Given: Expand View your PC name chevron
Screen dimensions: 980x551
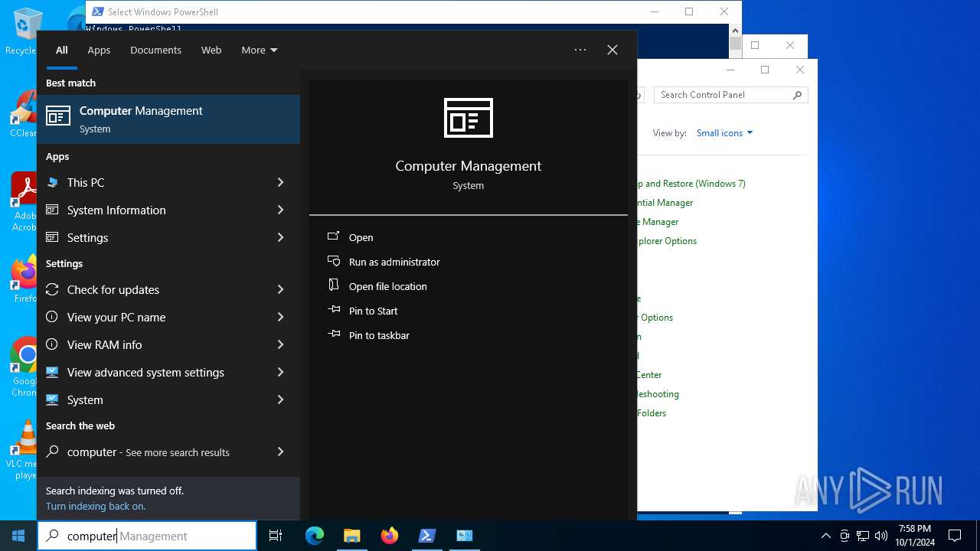Looking at the screenshot, I should pyautogui.click(x=280, y=317).
